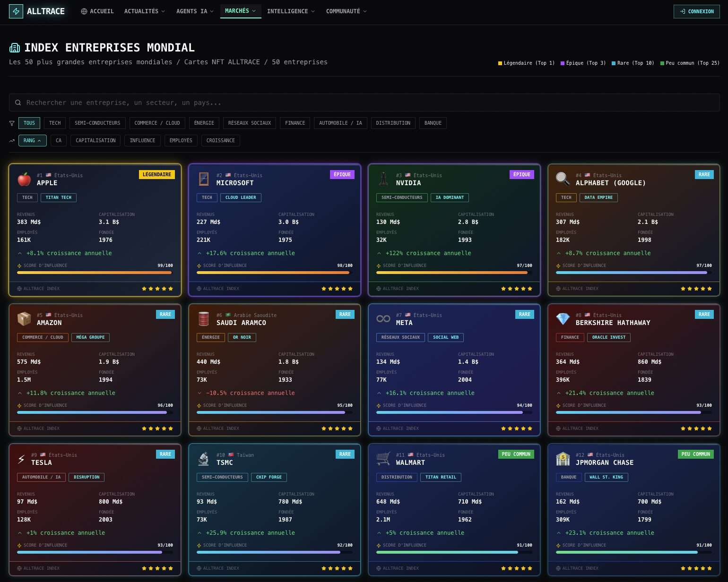Viewport: 728px width, 582px height.
Task: Filter by BANQUE sector
Action: pyautogui.click(x=433, y=123)
